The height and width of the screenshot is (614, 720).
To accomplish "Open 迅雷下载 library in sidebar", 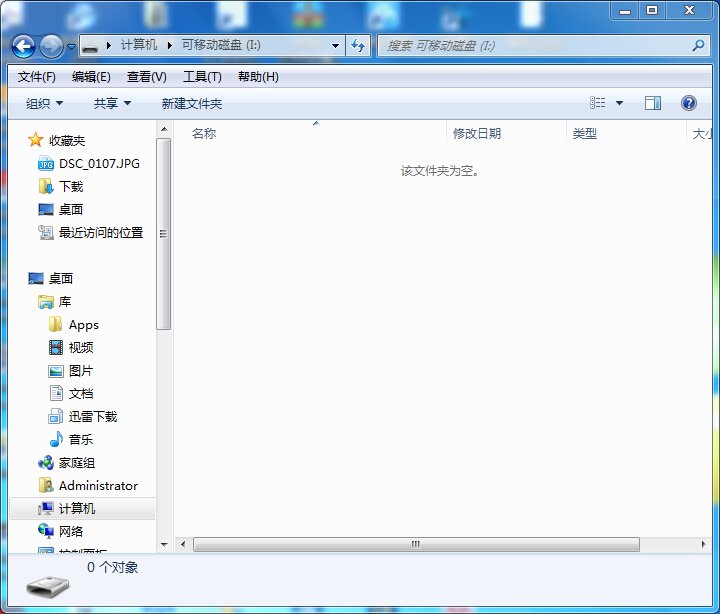I will [92, 416].
